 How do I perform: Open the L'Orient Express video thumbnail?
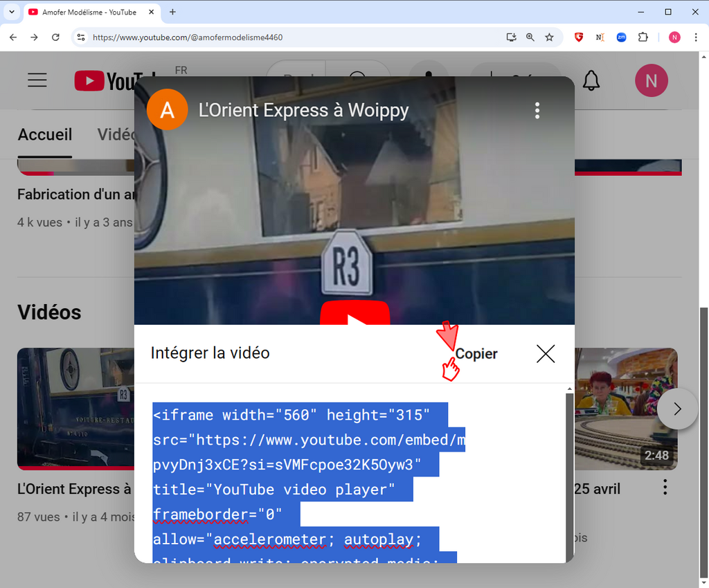pyautogui.click(x=75, y=409)
